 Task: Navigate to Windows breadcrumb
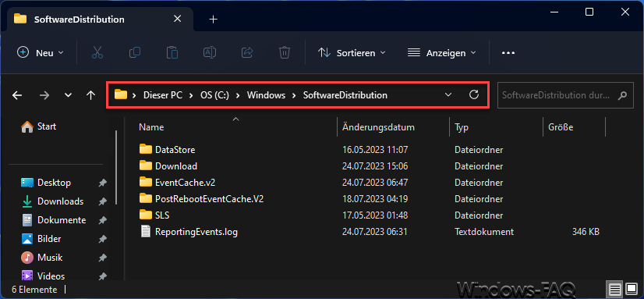click(266, 95)
